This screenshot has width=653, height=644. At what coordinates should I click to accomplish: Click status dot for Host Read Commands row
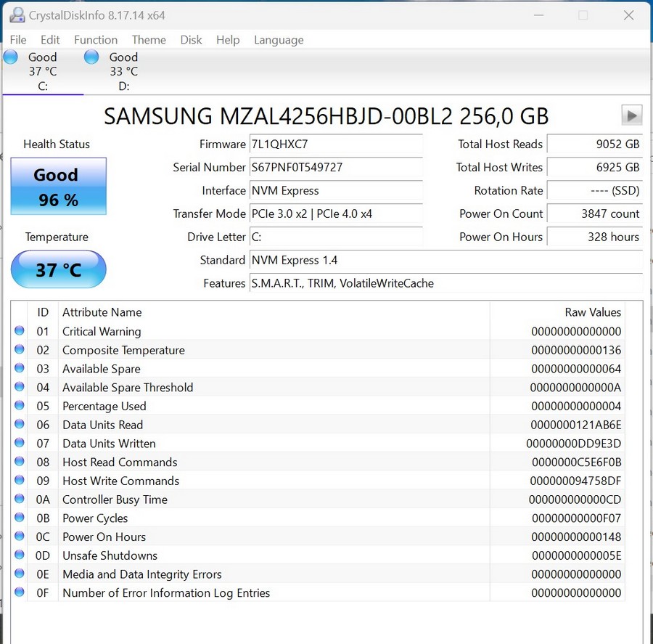pyautogui.click(x=19, y=461)
